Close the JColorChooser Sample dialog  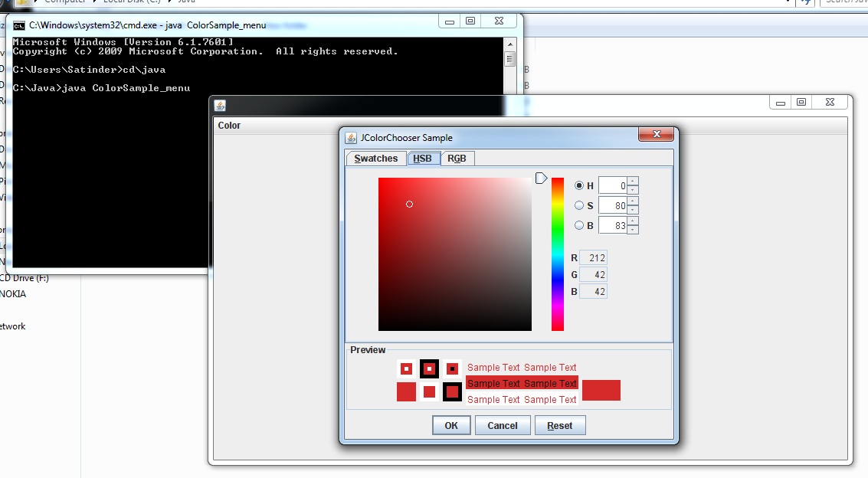(657, 134)
